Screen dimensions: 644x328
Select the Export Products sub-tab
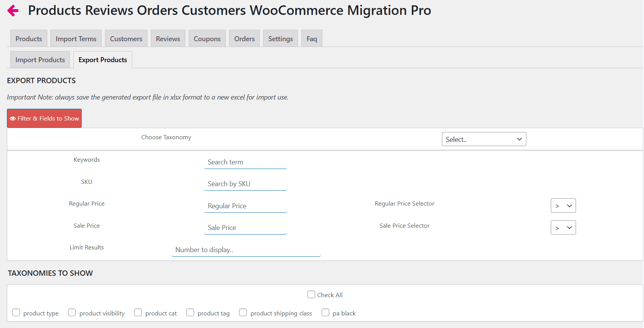[103, 60]
